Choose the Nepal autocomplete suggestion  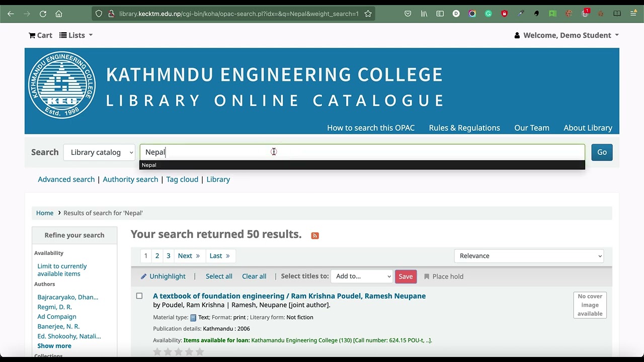point(362,165)
